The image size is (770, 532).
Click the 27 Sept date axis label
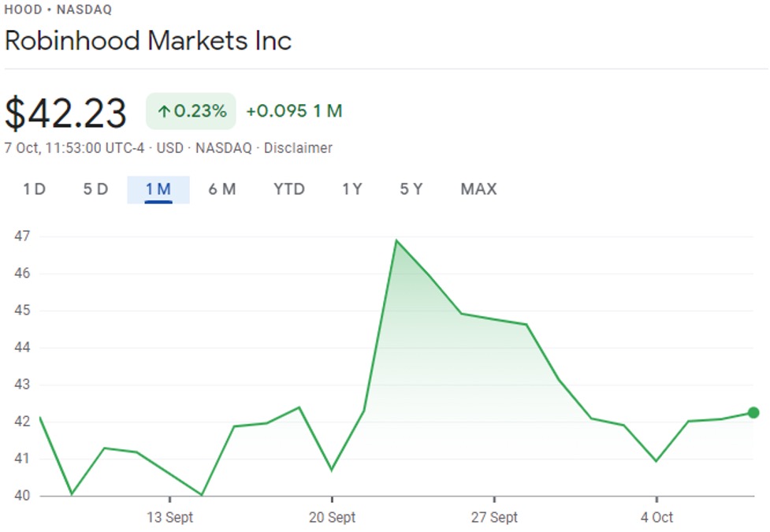point(494,518)
